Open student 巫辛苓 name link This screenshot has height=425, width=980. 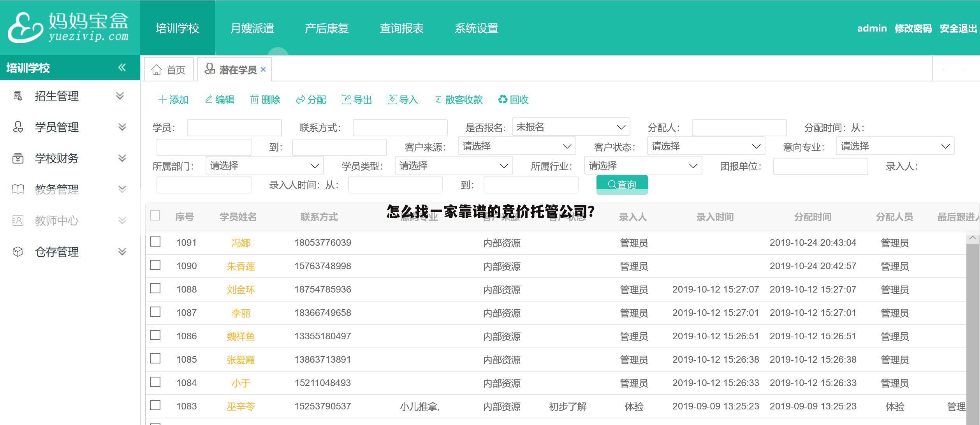[x=241, y=406]
